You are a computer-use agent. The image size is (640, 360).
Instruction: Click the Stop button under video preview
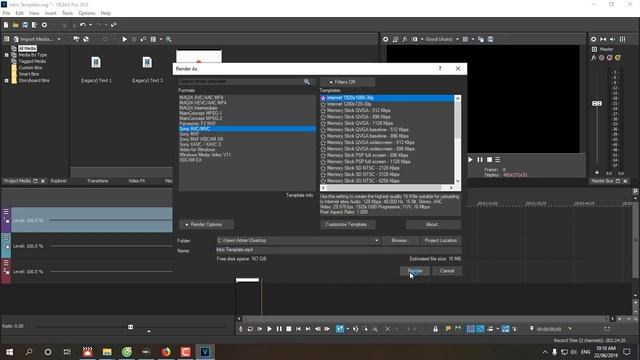click(489, 160)
